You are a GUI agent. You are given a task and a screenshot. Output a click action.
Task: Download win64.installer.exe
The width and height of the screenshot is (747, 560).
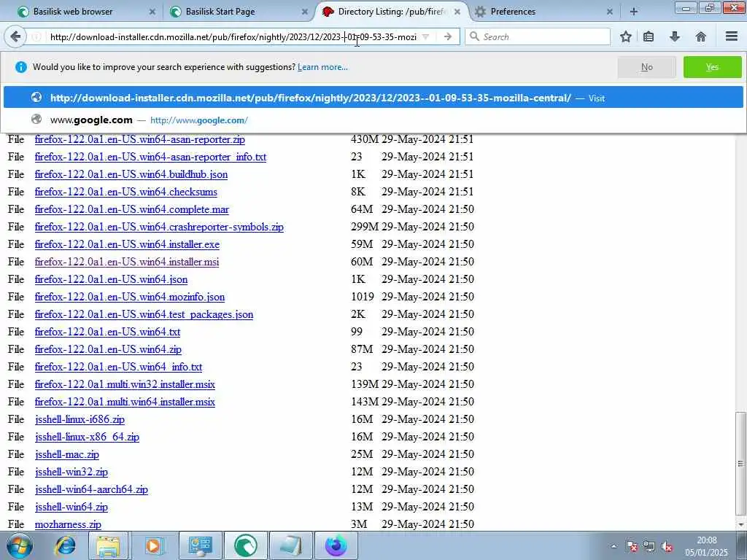click(x=127, y=244)
